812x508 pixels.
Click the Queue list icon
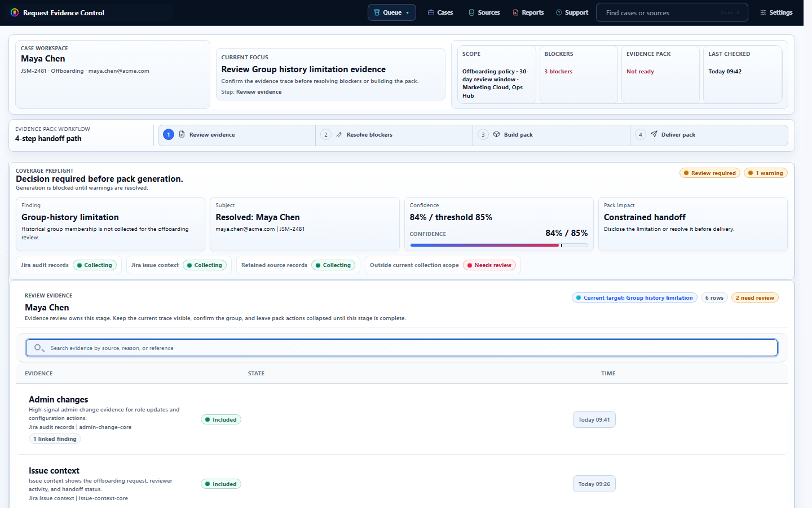coord(377,12)
